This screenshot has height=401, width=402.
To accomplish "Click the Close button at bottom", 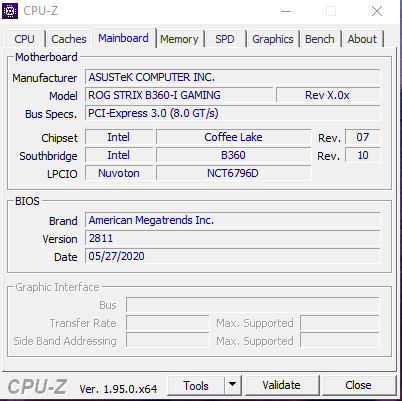I will pyautogui.click(x=358, y=385).
